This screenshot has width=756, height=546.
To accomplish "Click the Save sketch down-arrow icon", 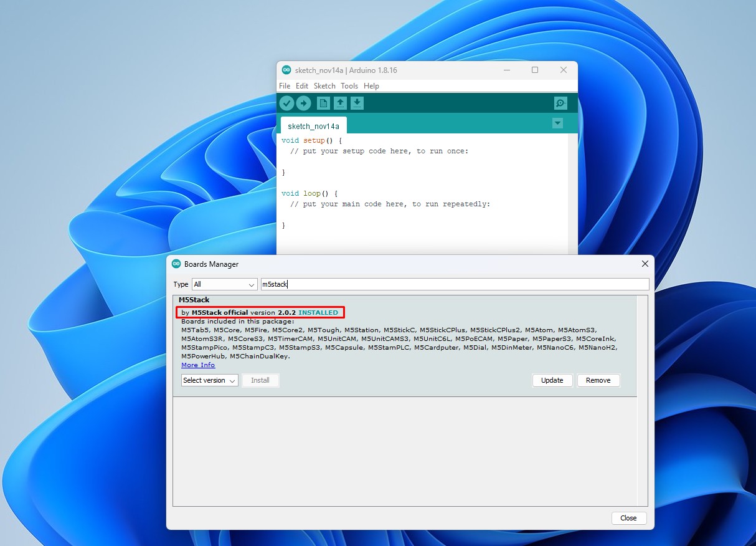I will (357, 103).
